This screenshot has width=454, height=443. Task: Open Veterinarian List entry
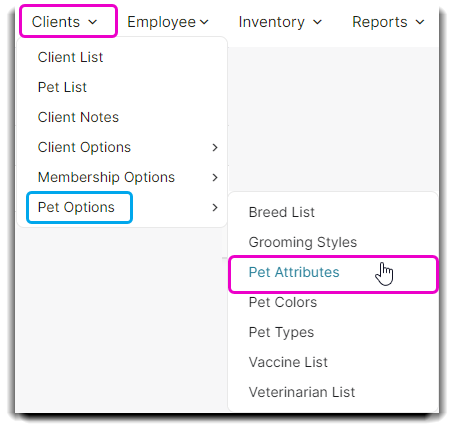tap(333, 392)
